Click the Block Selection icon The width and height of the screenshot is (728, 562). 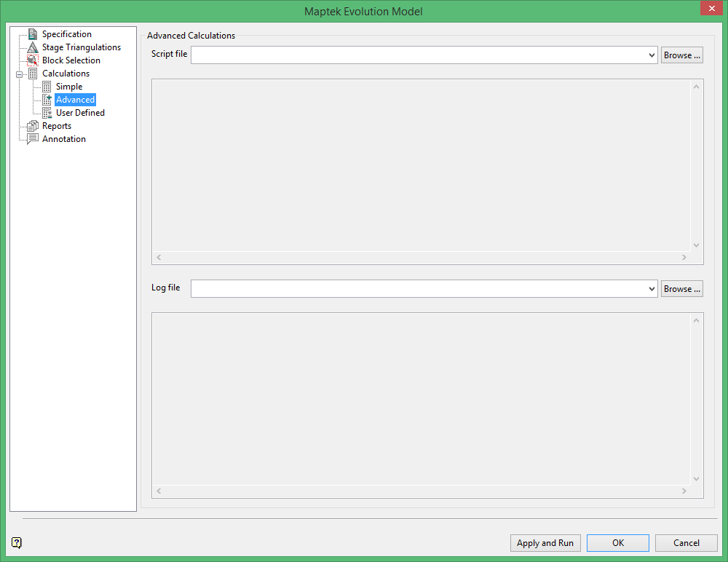click(x=31, y=60)
